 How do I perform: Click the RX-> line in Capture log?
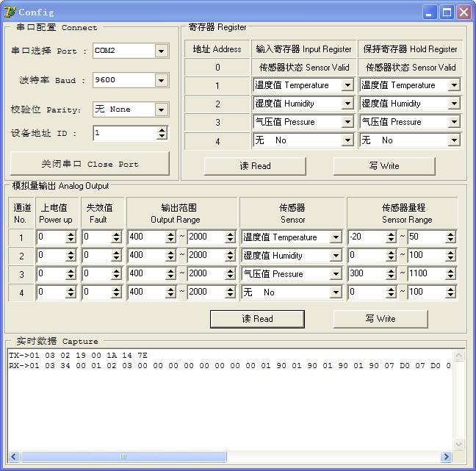click(x=230, y=366)
